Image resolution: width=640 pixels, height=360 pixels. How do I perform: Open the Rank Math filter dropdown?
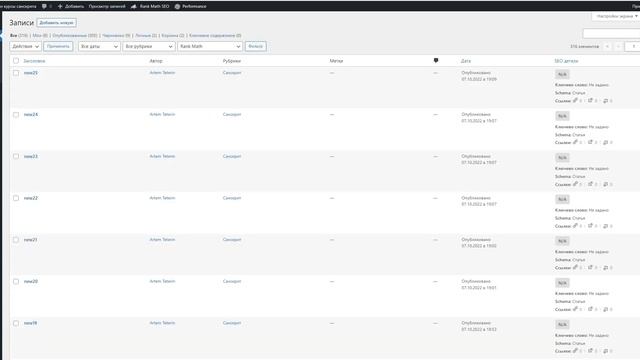point(210,47)
